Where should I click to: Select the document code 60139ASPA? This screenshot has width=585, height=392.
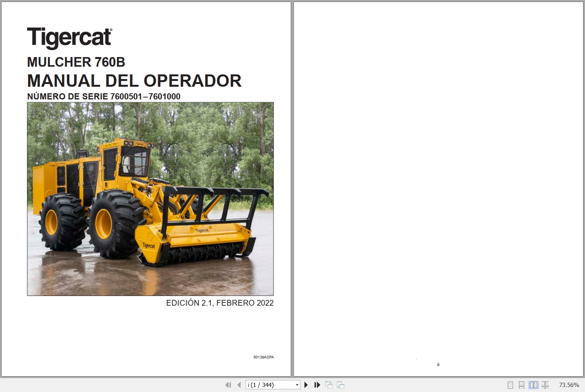(x=263, y=357)
